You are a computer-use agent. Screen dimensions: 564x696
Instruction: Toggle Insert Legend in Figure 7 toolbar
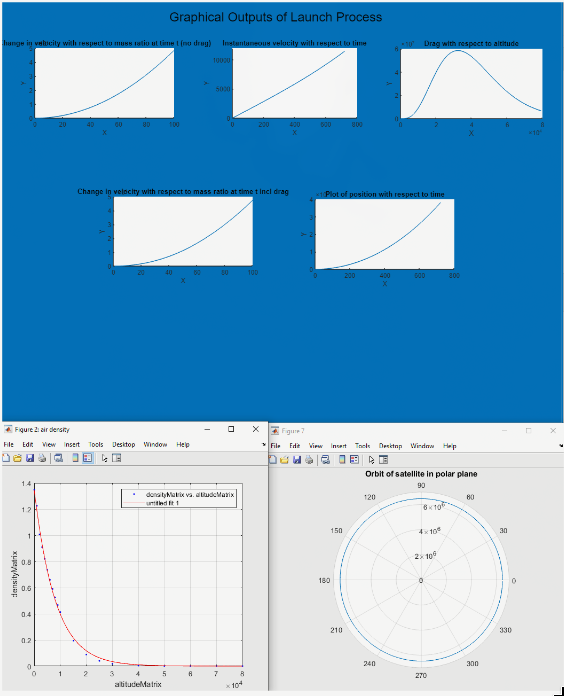click(354, 459)
